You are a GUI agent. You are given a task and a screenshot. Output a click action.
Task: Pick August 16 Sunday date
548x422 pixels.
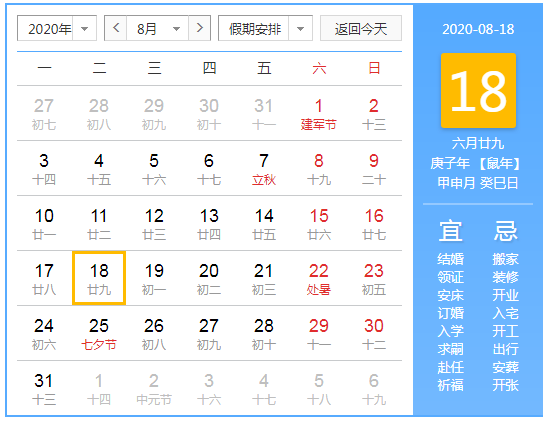coord(374,223)
